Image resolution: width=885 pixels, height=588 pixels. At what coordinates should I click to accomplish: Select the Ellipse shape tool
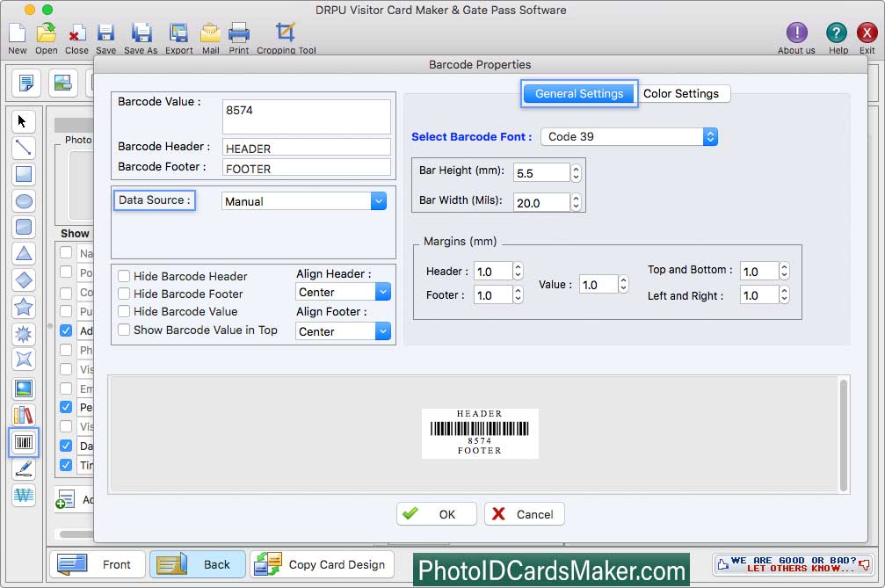point(23,201)
